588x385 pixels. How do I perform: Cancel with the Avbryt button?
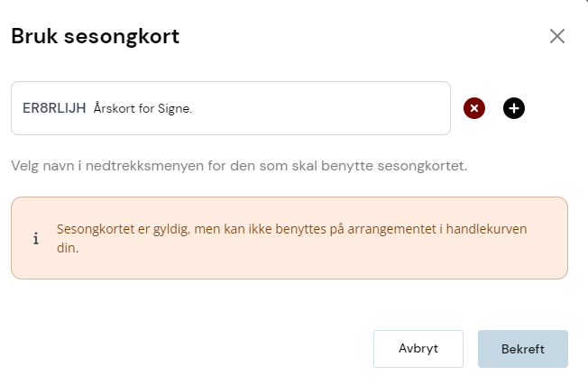(418, 349)
